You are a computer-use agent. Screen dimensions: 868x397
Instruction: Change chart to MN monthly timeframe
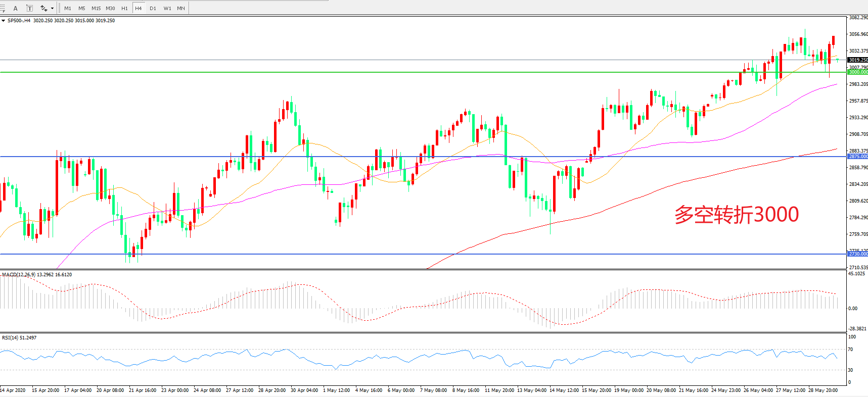click(181, 8)
